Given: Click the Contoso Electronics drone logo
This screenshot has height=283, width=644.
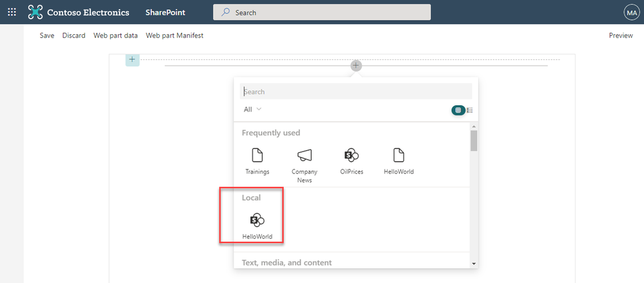Looking at the screenshot, I should 35,12.
